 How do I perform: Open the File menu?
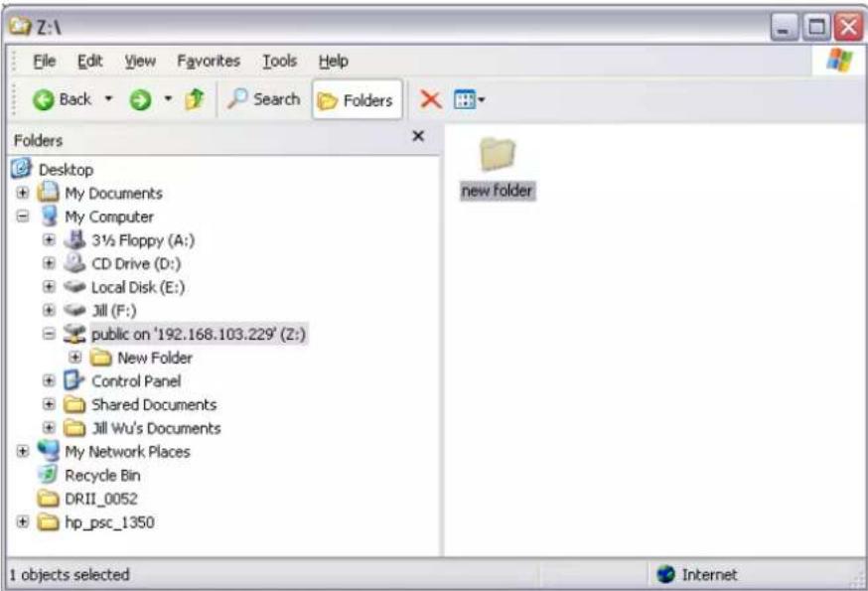45,61
